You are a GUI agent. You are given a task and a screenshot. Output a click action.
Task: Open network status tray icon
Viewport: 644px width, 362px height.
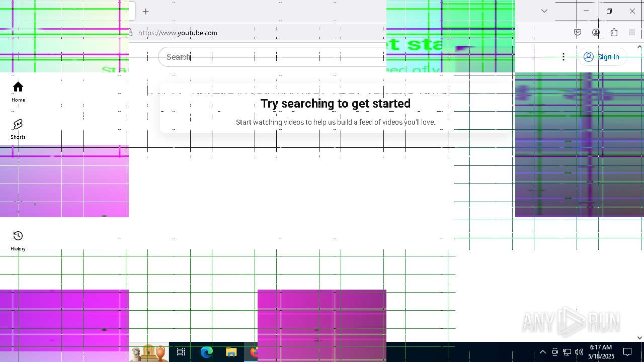pyautogui.click(x=567, y=352)
